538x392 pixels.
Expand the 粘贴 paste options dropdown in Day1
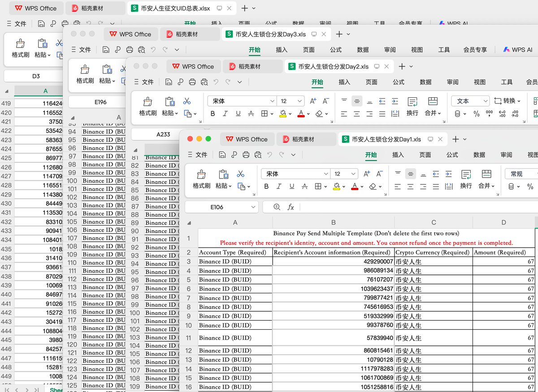[230, 186]
